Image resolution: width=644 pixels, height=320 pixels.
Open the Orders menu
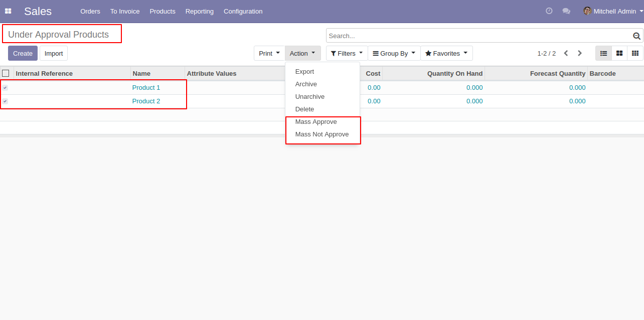coord(90,11)
